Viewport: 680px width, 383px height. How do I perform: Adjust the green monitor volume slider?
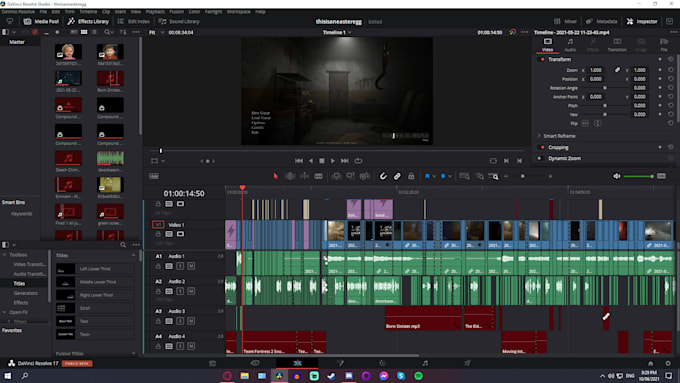[638, 176]
